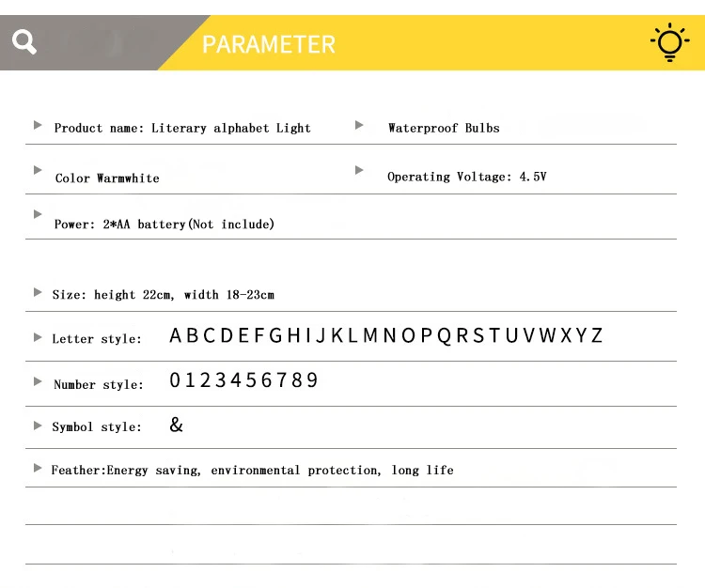Click the arrow beside Symbol style
Screen dimensions: 705x588
tap(38, 426)
